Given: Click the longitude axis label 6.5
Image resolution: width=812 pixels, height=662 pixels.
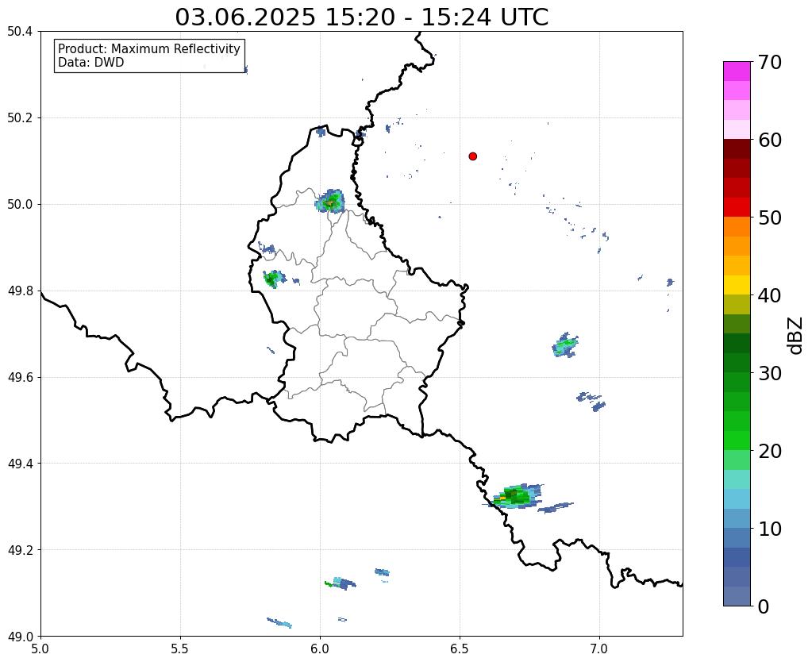Looking at the screenshot, I should (x=460, y=649).
